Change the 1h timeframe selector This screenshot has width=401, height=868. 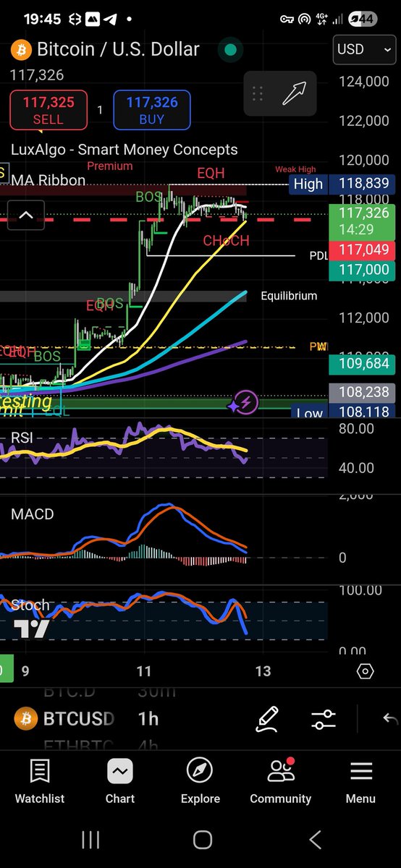pyautogui.click(x=148, y=719)
